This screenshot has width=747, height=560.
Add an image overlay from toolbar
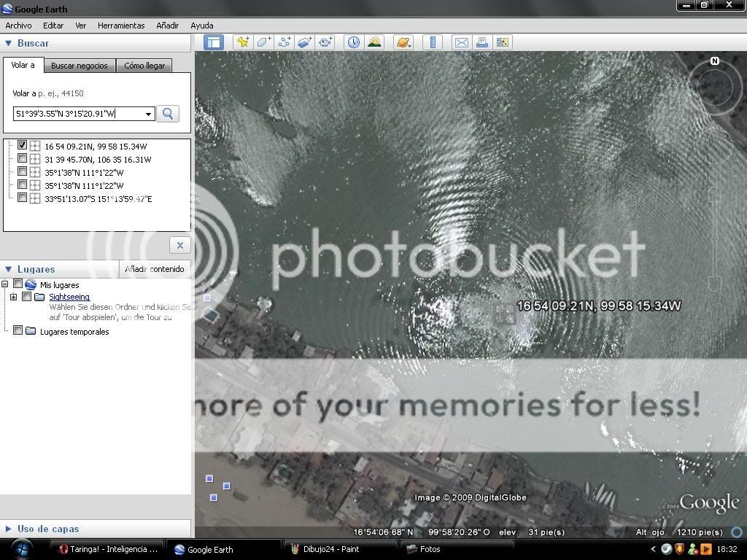(305, 42)
